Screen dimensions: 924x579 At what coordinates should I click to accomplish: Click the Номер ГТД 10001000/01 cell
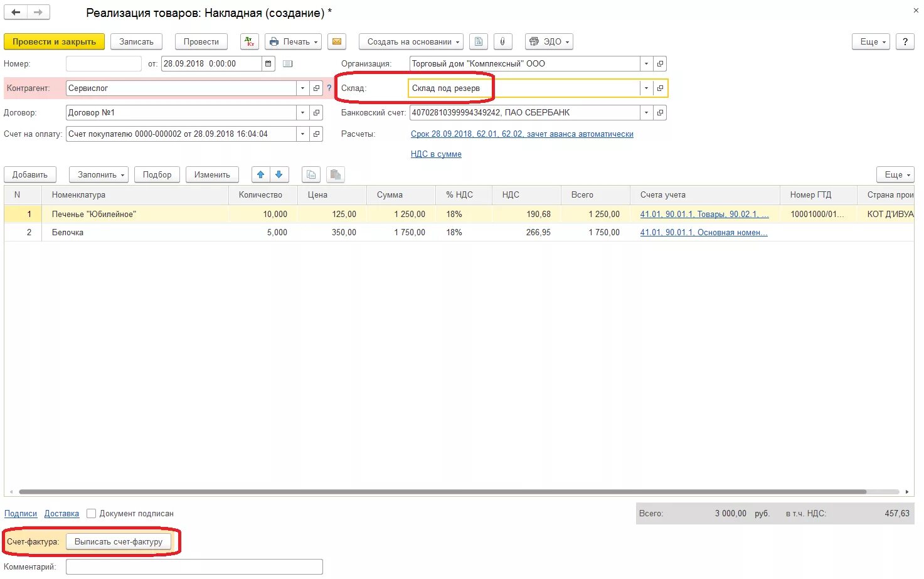coord(819,215)
